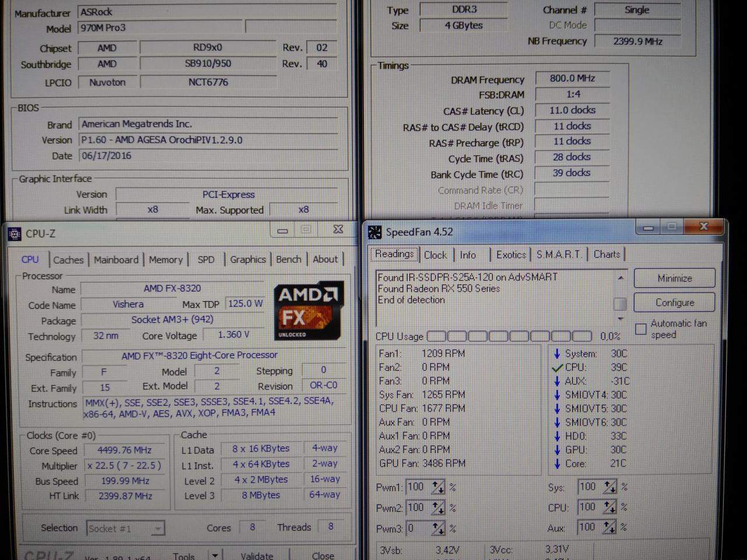Open the Mainboard tab in CPU-Z
Screen dimensions: 747x560
[116, 260]
